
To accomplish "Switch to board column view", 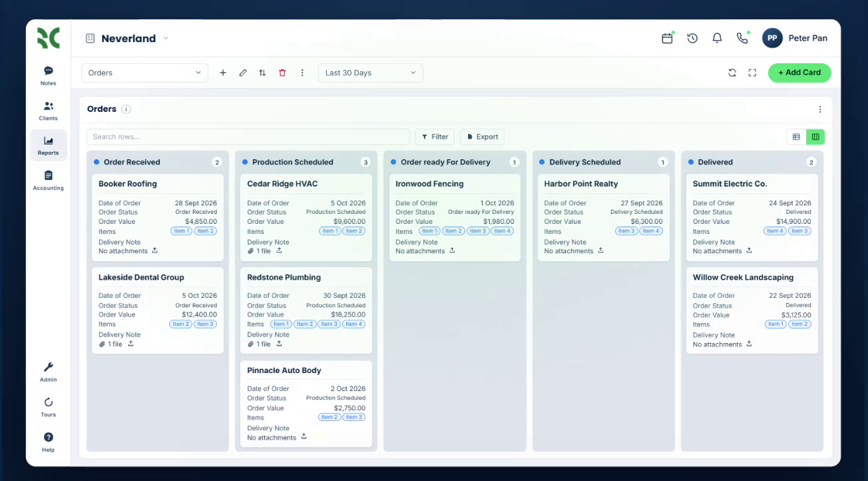I will pos(815,137).
